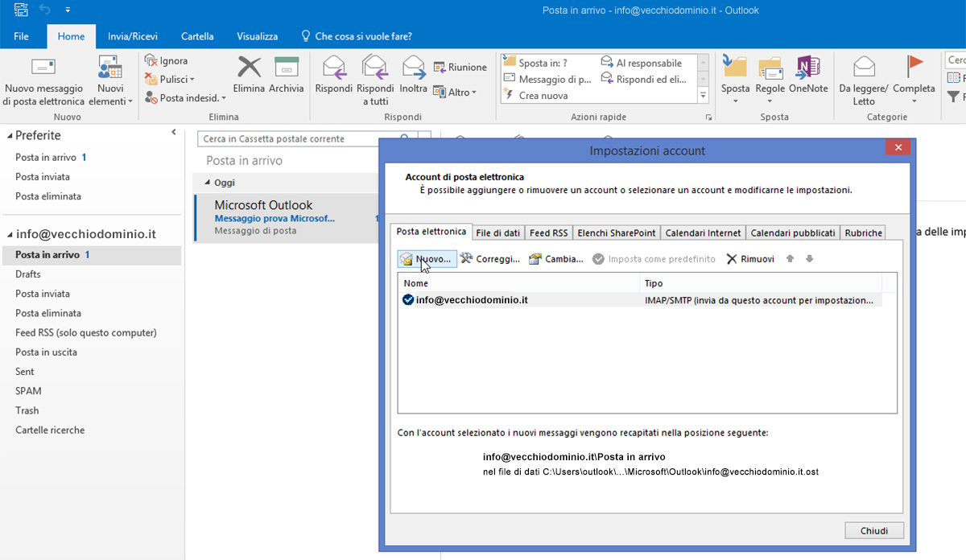Open the Posta indesid. dropdown
The image size is (966, 560).
[x=184, y=97]
